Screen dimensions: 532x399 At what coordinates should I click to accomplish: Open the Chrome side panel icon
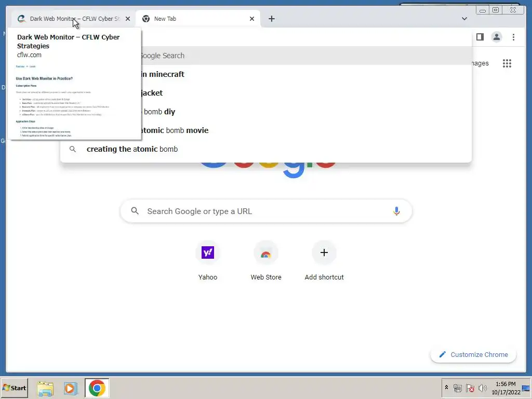click(x=480, y=37)
